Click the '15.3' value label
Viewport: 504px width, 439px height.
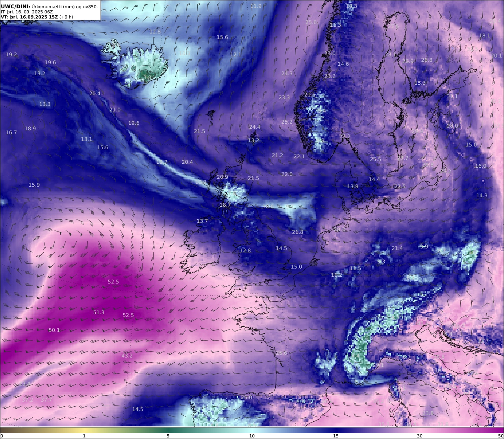(420, 83)
